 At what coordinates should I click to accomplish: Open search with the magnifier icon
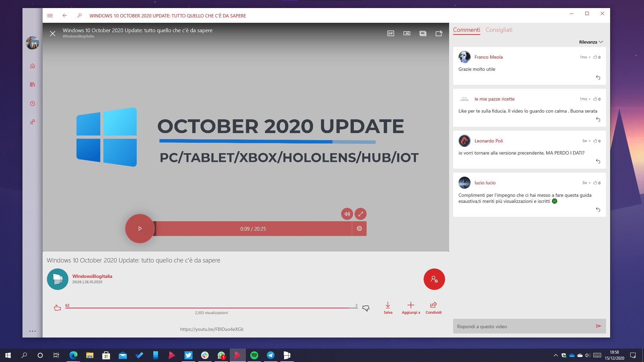pyautogui.click(x=79, y=15)
